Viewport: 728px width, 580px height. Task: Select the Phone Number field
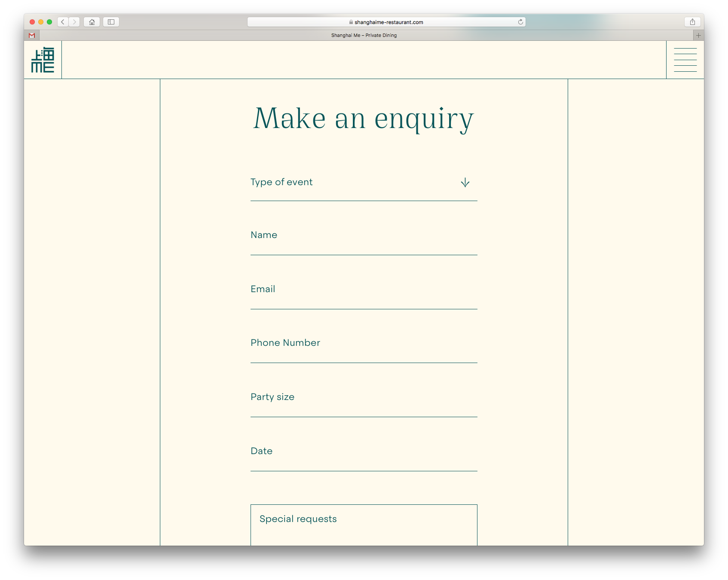(x=364, y=348)
